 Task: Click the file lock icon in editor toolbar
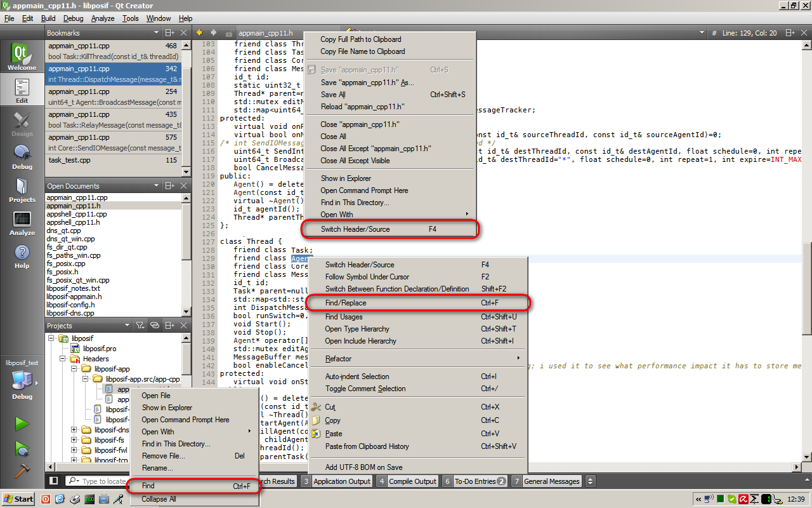228,32
